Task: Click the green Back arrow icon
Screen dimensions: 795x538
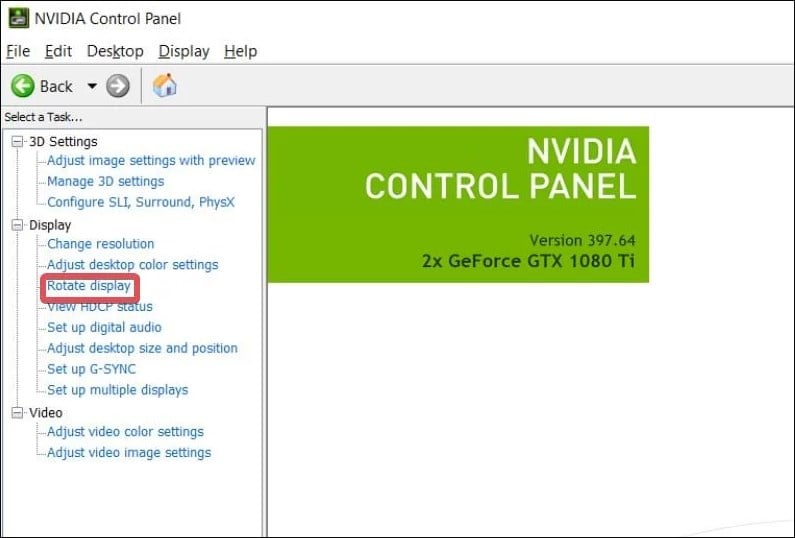Action: pyautogui.click(x=23, y=86)
